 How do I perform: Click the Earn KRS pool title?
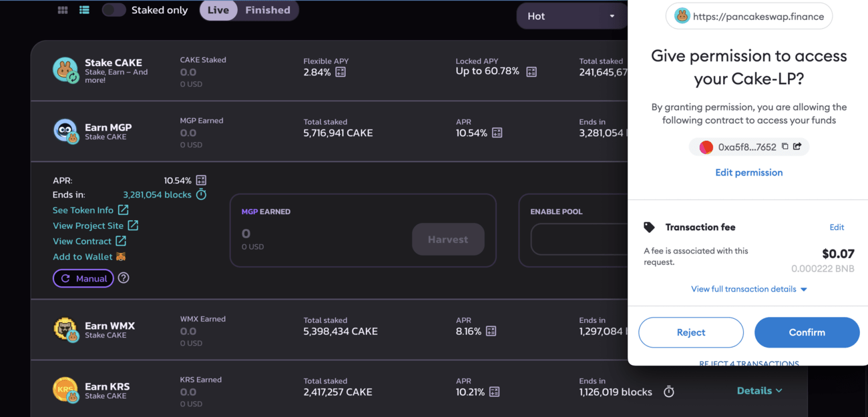pos(107,386)
